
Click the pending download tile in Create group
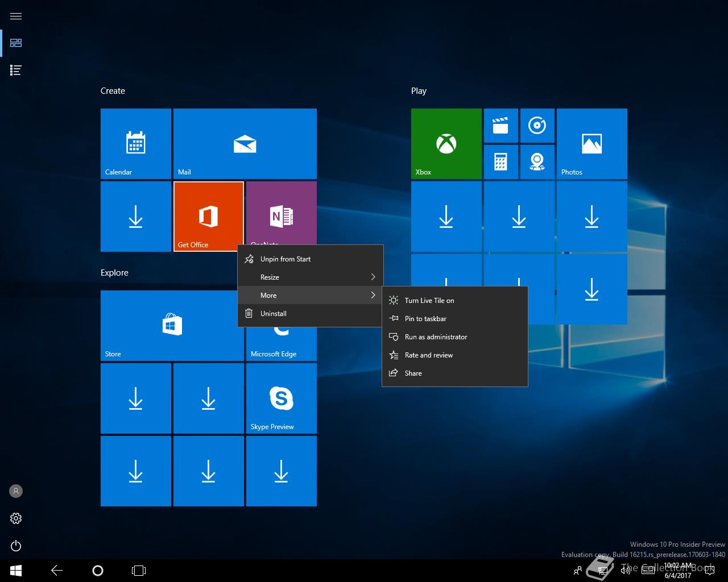[136, 217]
